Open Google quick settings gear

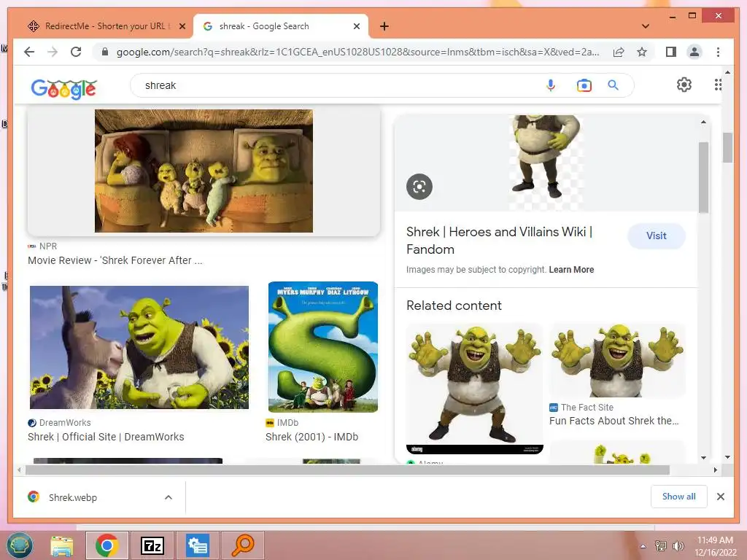click(x=684, y=85)
